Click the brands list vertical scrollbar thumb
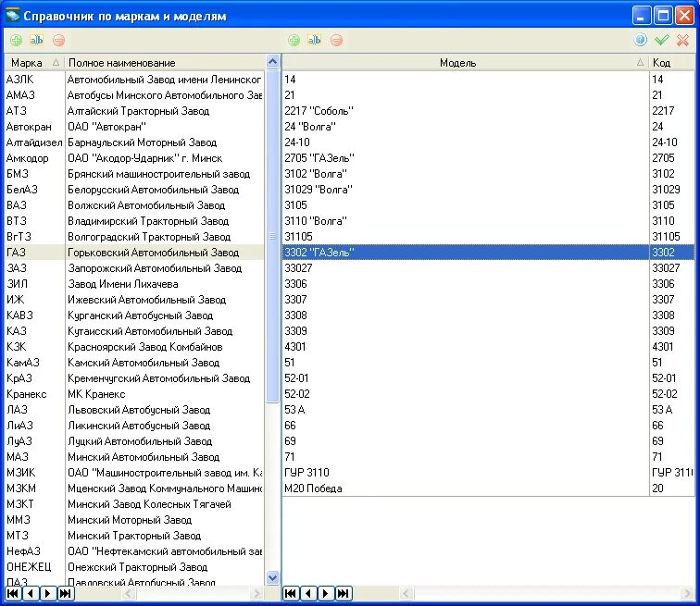Image resolution: width=700 pixels, height=606 pixels. coord(272,235)
